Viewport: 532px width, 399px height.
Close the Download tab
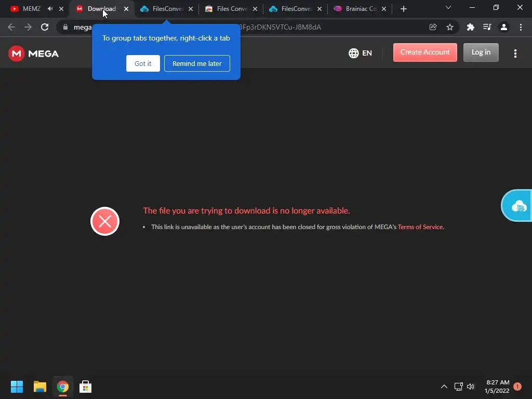[126, 9]
